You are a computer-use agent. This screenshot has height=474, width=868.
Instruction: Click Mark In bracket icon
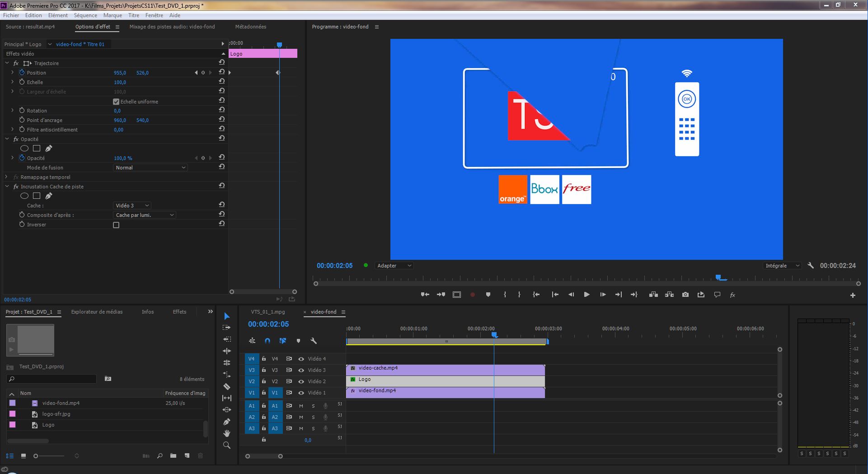pyautogui.click(x=505, y=295)
